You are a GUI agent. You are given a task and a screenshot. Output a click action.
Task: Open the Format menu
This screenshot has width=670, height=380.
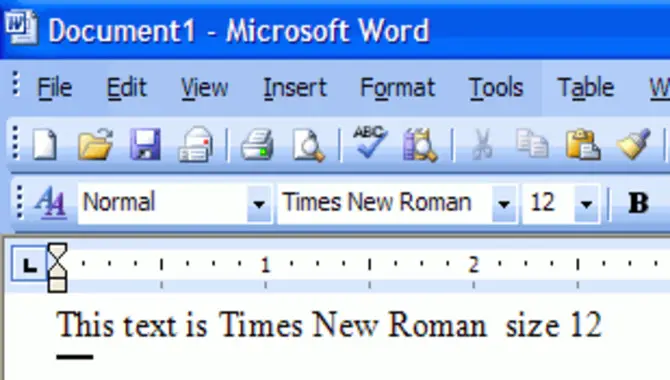397,88
